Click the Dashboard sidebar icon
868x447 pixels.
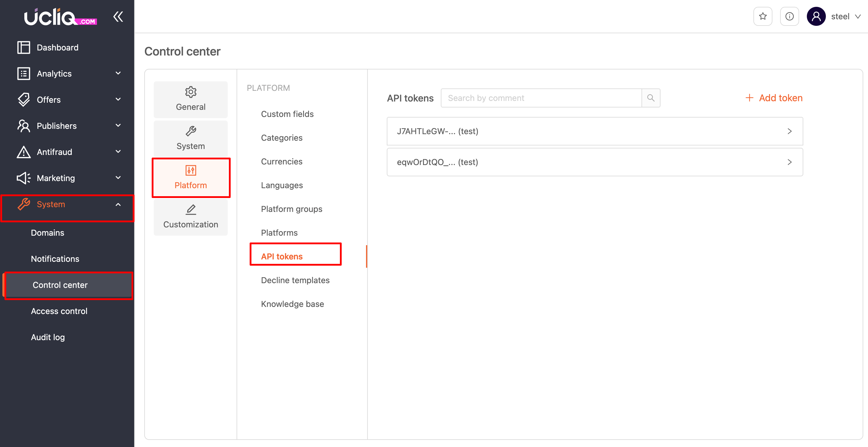[x=23, y=47]
